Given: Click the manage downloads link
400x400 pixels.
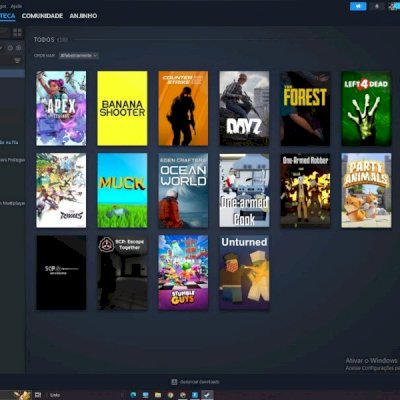Looking at the screenshot, I should 199,382.
